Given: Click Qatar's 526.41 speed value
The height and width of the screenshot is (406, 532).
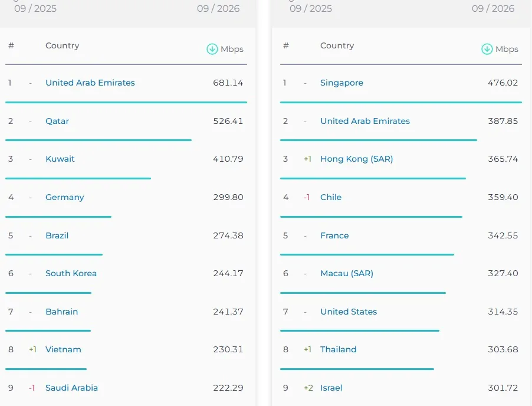Looking at the screenshot, I should point(228,121).
